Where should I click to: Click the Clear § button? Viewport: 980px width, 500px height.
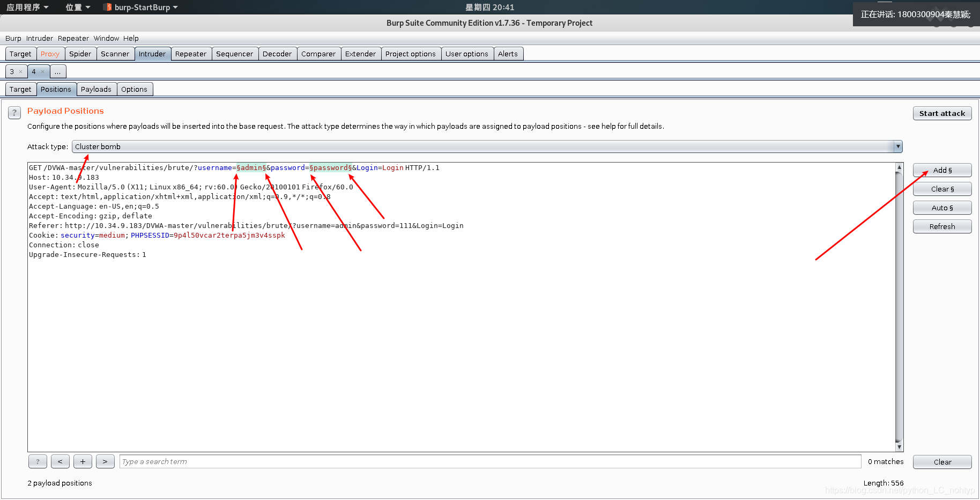(x=942, y=189)
